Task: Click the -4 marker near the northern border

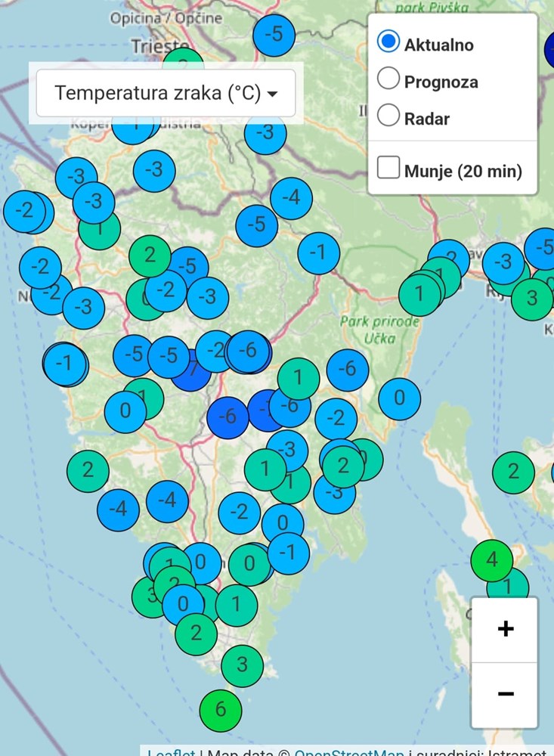Action: [291, 198]
